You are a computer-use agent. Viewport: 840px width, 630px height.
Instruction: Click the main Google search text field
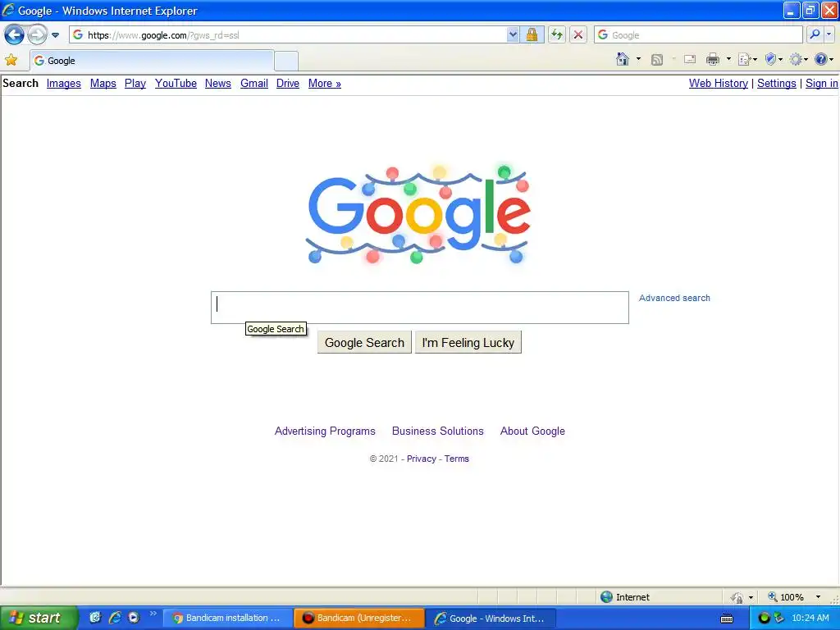(x=419, y=308)
